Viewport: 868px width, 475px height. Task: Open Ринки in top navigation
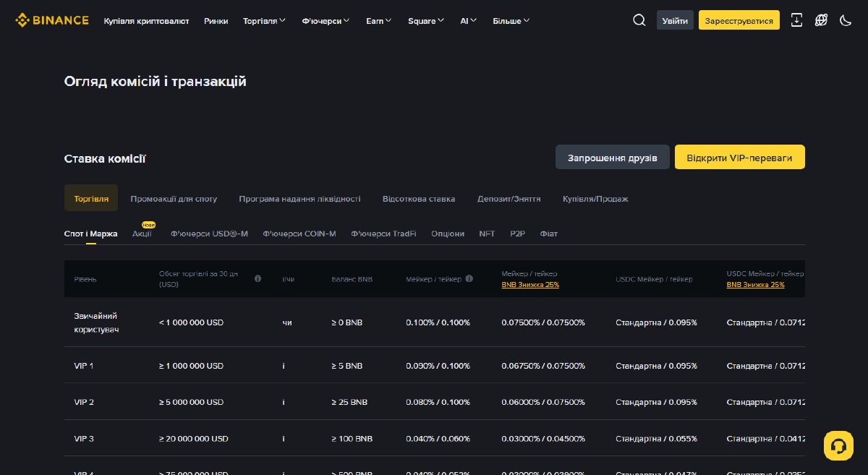(x=216, y=21)
